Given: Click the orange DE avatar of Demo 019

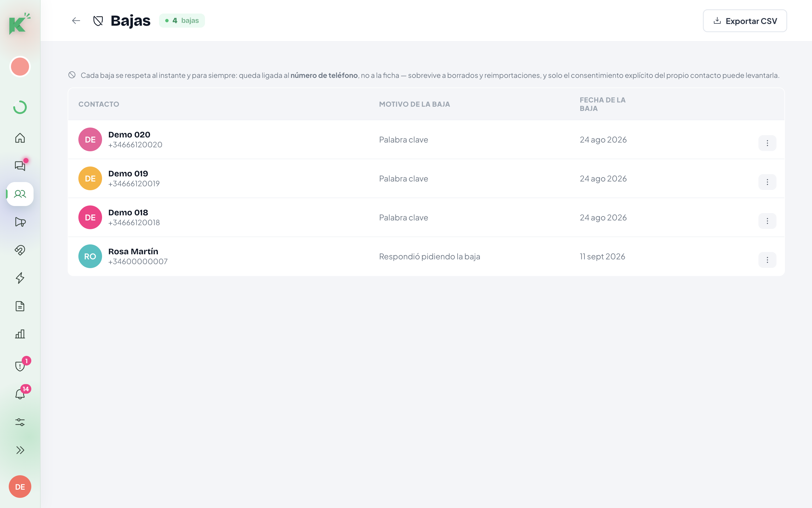Looking at the screenshot, I should pos(90,178).
